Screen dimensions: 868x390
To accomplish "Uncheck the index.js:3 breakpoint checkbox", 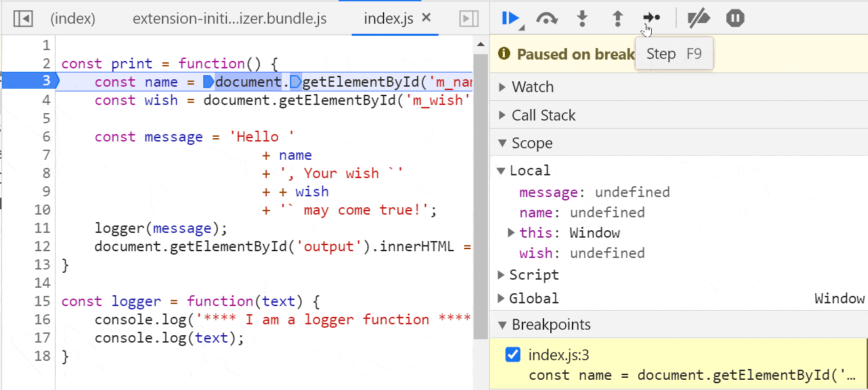I will [513, 354].
